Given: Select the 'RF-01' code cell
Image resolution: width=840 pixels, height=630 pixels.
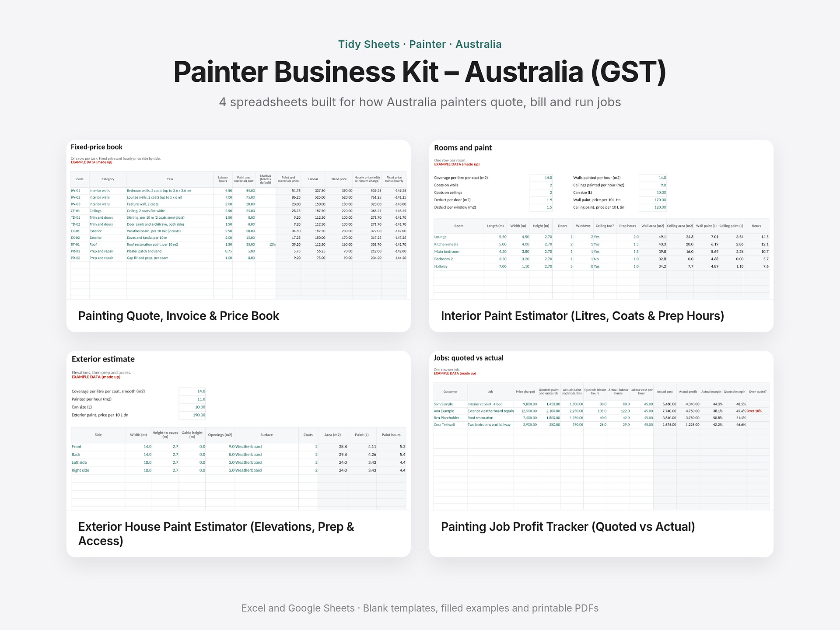Looking at the screenshot, I should click(x=80, y=245).
